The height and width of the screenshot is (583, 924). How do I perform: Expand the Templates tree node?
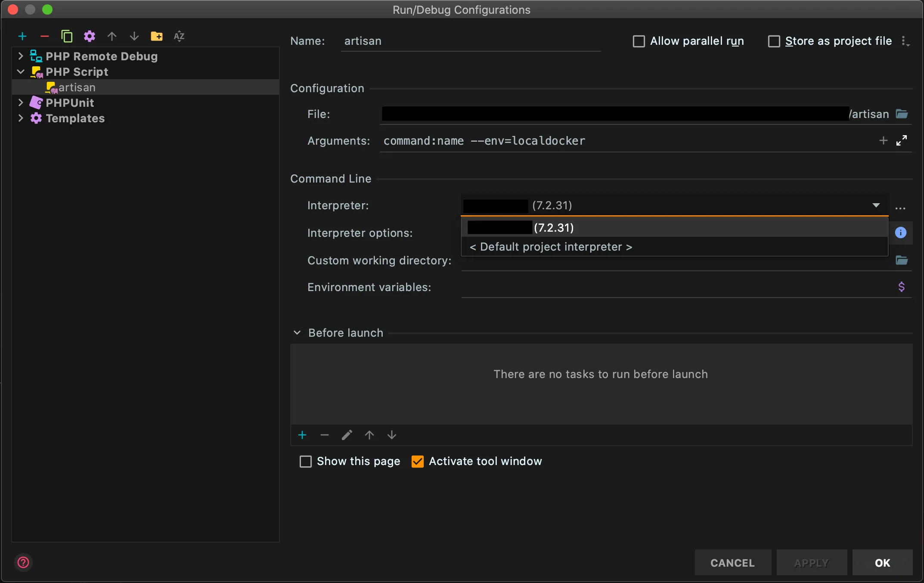pyautogui.click(x=20, y=118)
